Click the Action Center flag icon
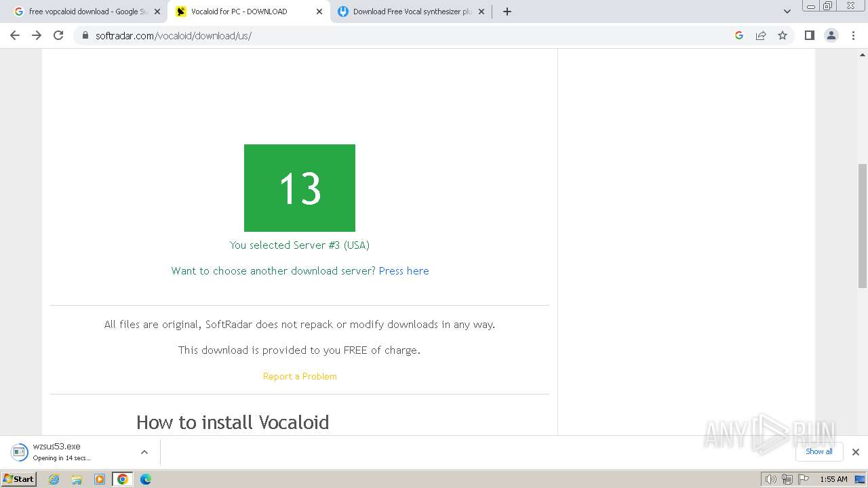 point(803,479)
